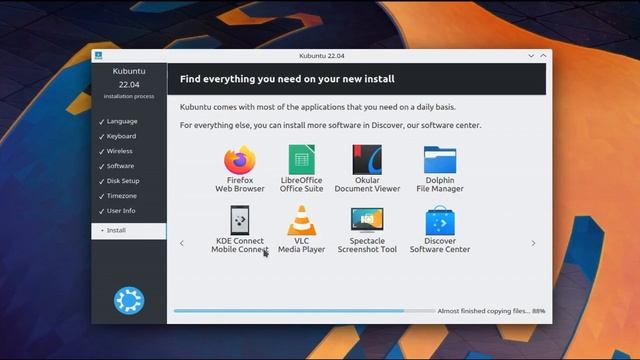Viewport: 640px width, 360px height.
Task: Click the 'LibreOffice Office Suite' label
Action: (x=302, y=184)
